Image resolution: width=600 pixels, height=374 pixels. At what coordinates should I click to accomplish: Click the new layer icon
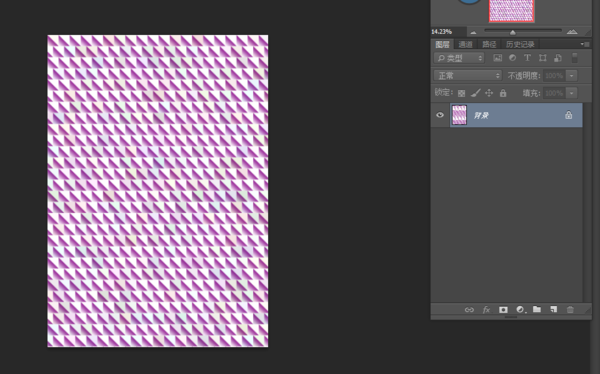tap(553, 309)
